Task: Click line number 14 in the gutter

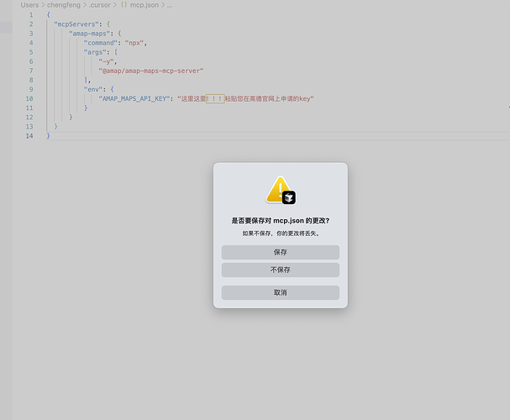Action: (29, 136)
